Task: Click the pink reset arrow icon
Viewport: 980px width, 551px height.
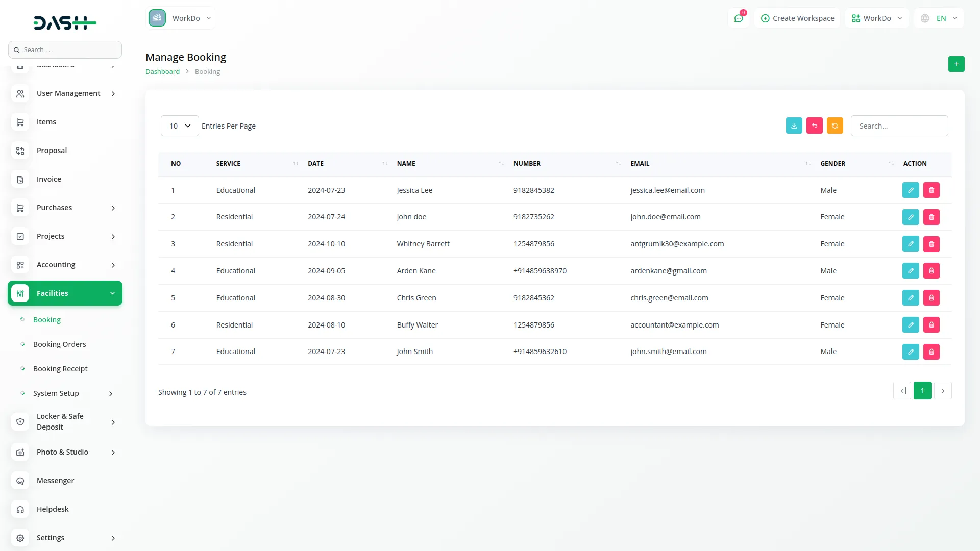Action: click(814, 126)
